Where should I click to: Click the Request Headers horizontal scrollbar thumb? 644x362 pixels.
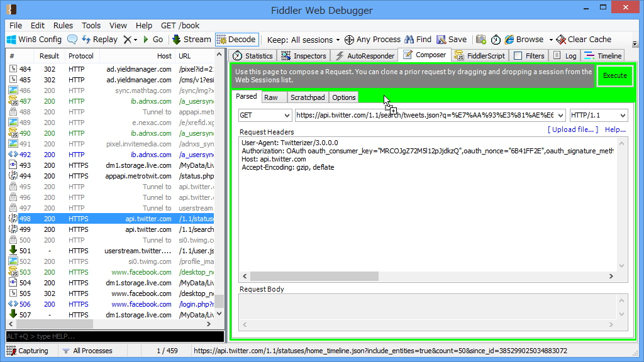(314, 277)
